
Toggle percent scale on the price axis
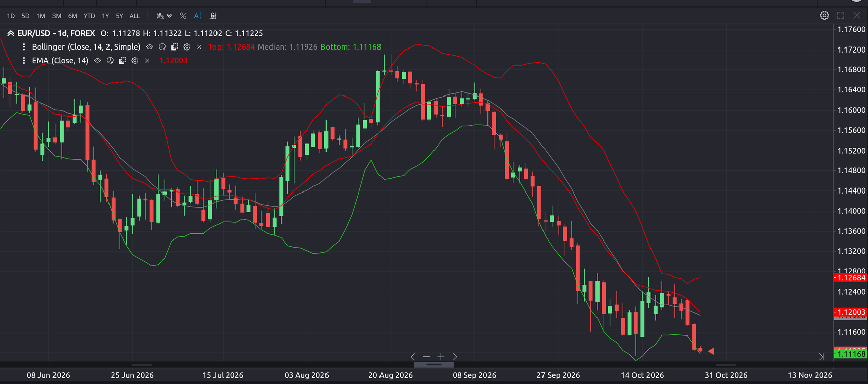click(x=183, y=16)
